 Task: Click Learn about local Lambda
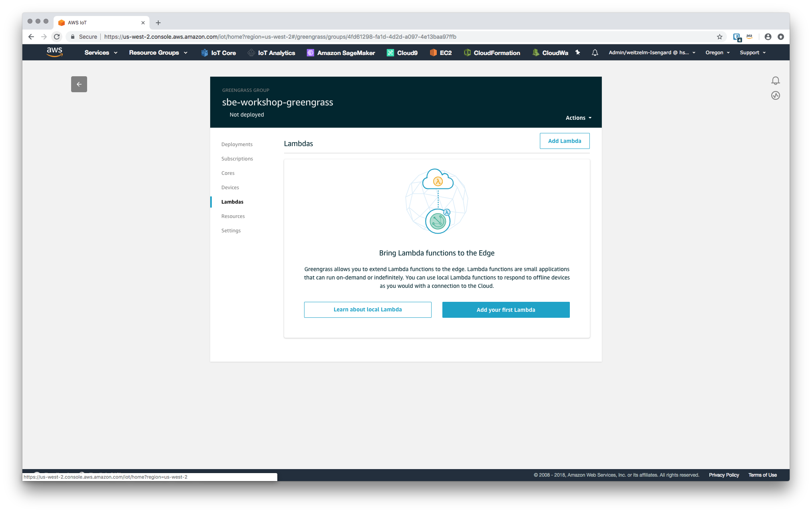[x=368, y=310]
